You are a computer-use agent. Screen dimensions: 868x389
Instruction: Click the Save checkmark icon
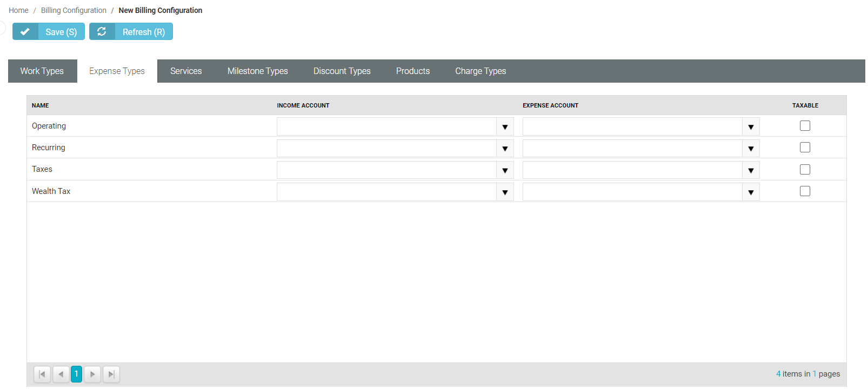25,32
